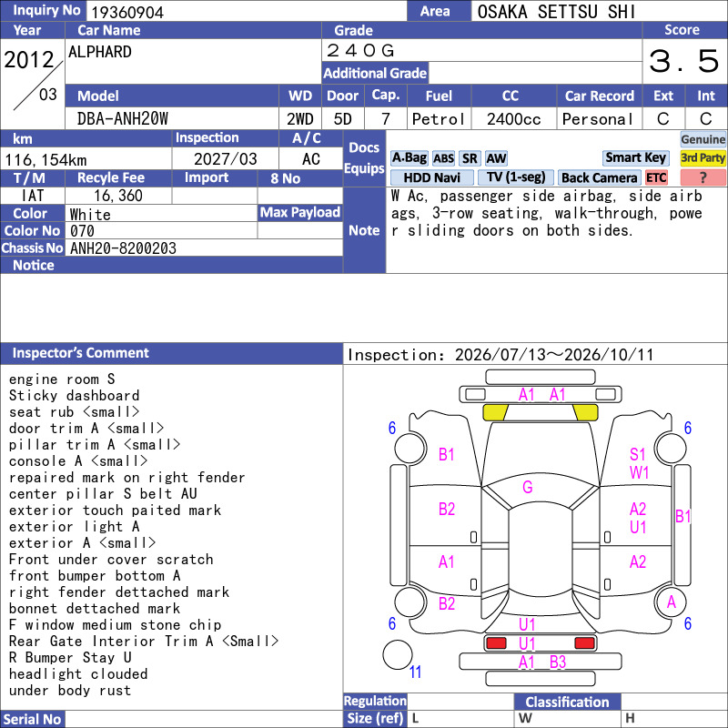Click the circled A on rear wheel
The width and height of the screenshot is (728, 728).
[x=671, y=602]
